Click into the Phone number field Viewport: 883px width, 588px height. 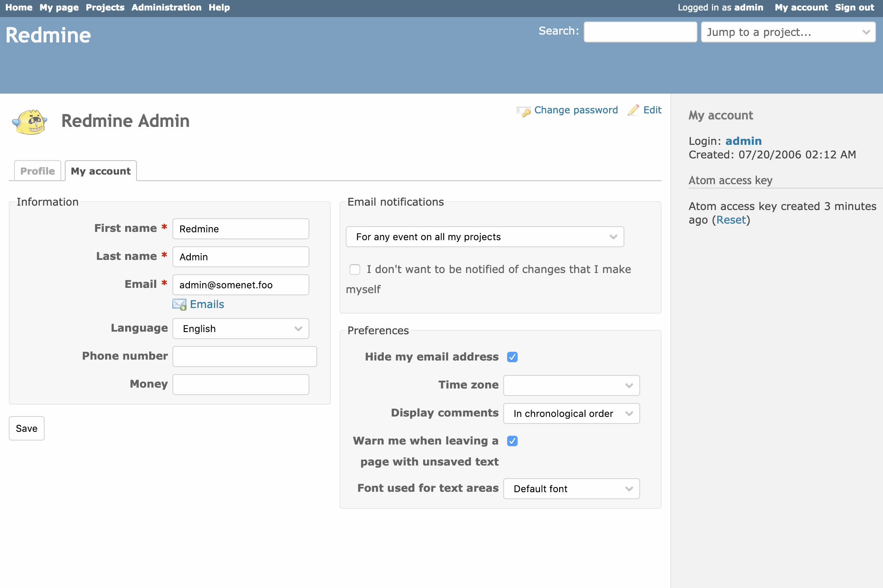coord(245,357)
